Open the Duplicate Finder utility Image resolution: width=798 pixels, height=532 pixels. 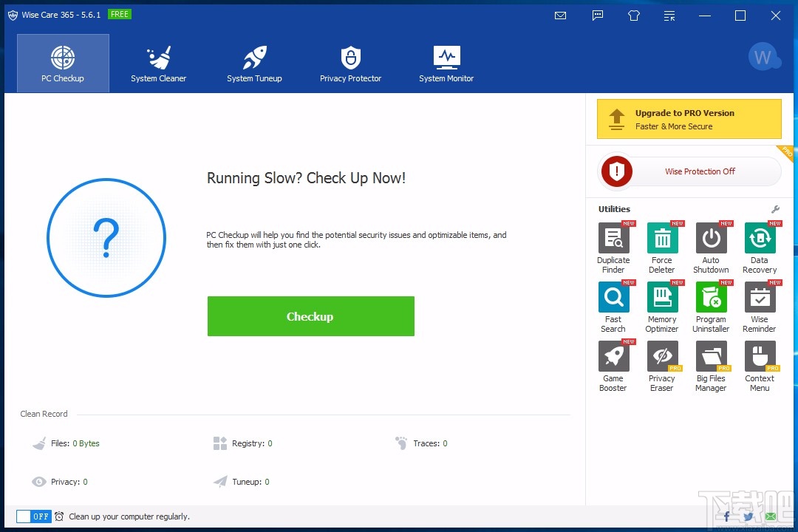click(613, 239)
